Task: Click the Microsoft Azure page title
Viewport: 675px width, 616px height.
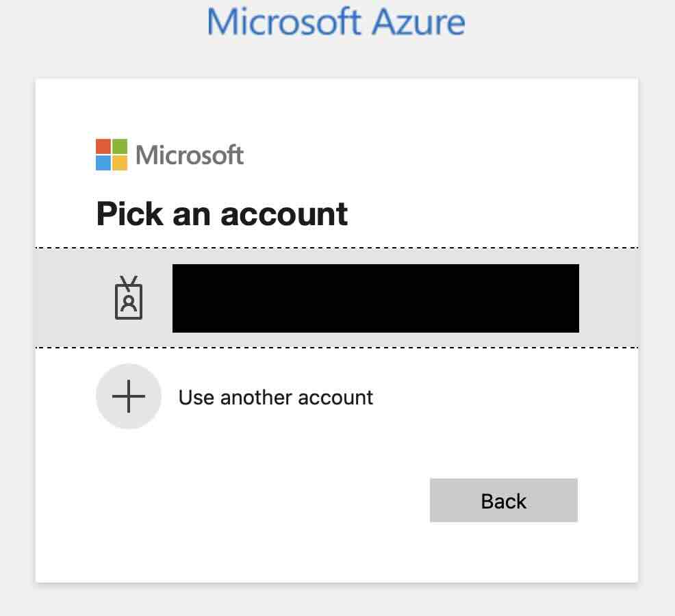Action: [x=336, y=22]
